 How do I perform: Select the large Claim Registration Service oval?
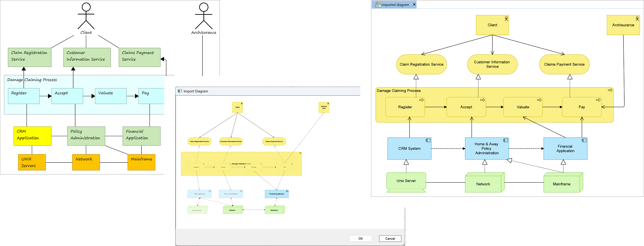(x=421, y=64)
